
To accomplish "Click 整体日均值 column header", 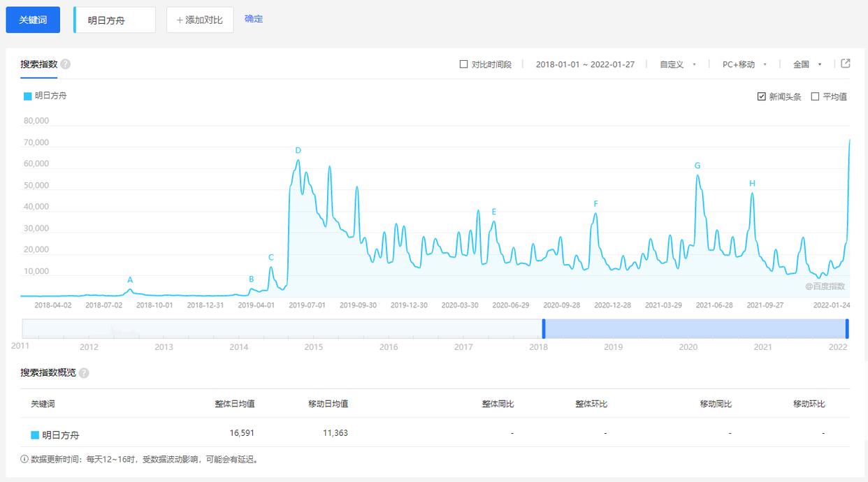I will click(235, 404).
